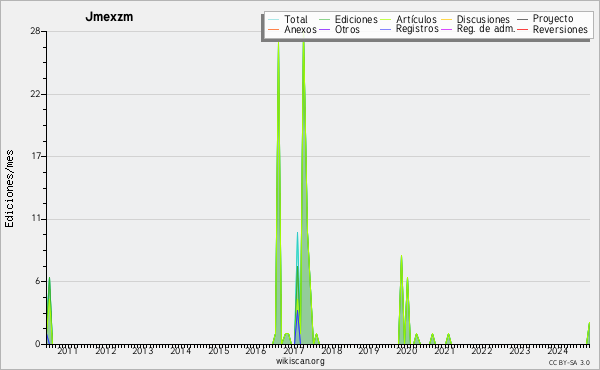Click the 2020 year label
The width and height of the screenshot is (600, 370).
pos(406,350)
